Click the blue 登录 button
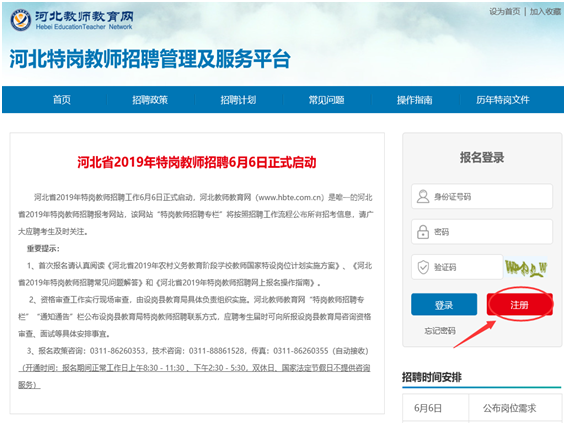Viewport: 566px width, 425px height. [444, 304]
